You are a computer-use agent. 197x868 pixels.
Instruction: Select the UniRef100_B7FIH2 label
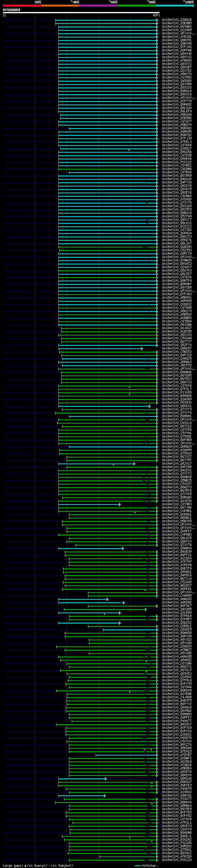click(x=177, y=47)
